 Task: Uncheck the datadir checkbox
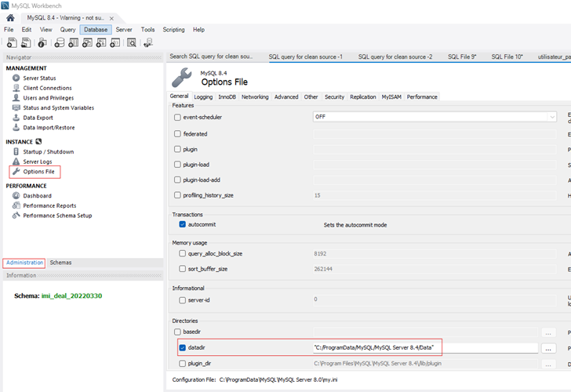click(183, 347)
